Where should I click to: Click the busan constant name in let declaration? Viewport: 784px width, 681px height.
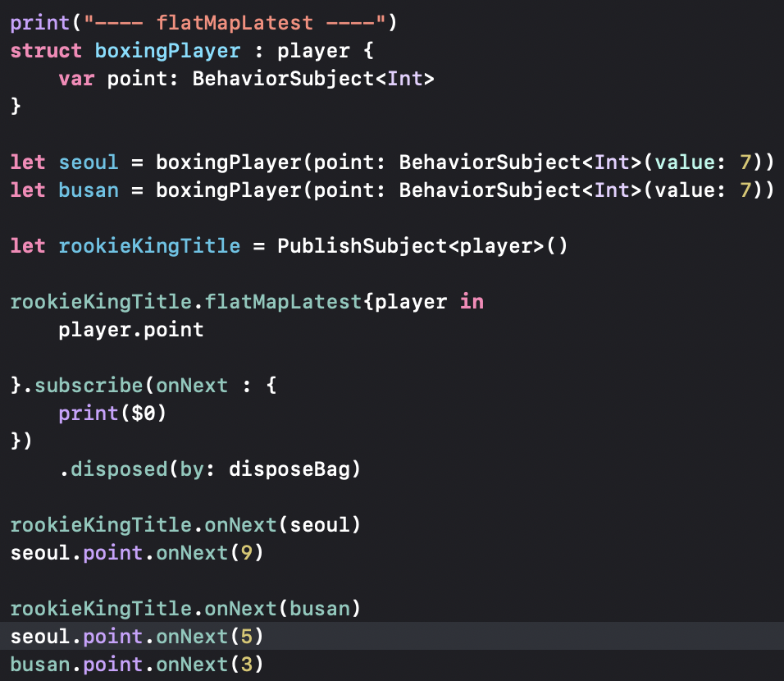click(89, 190)
